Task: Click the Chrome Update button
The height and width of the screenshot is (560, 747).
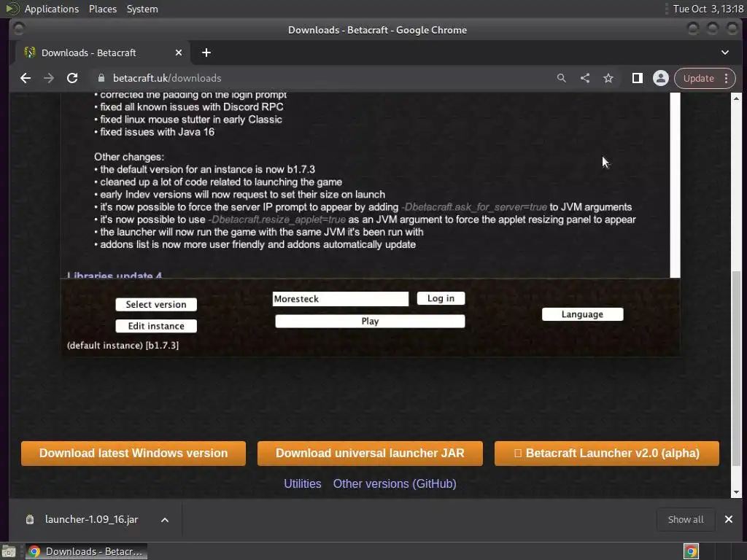Action: click(698, 78)
